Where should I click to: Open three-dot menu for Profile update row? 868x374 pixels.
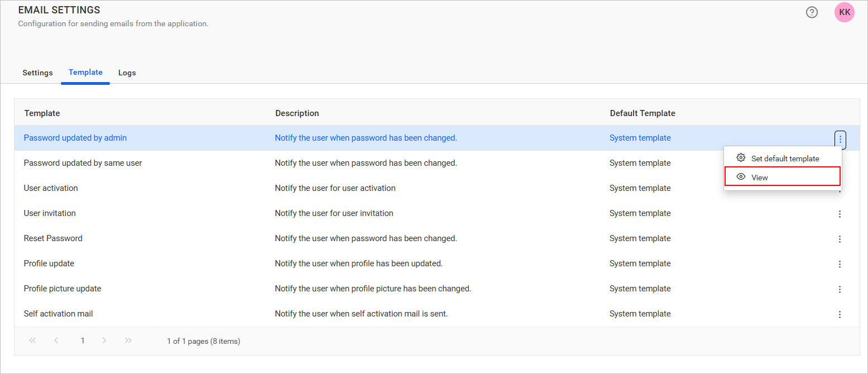840,264
